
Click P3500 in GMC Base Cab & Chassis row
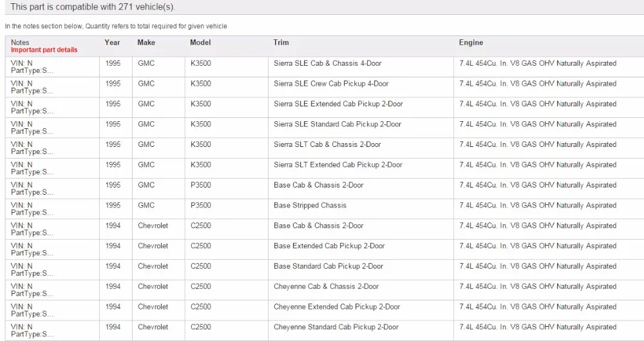click(x=200, y=185)
